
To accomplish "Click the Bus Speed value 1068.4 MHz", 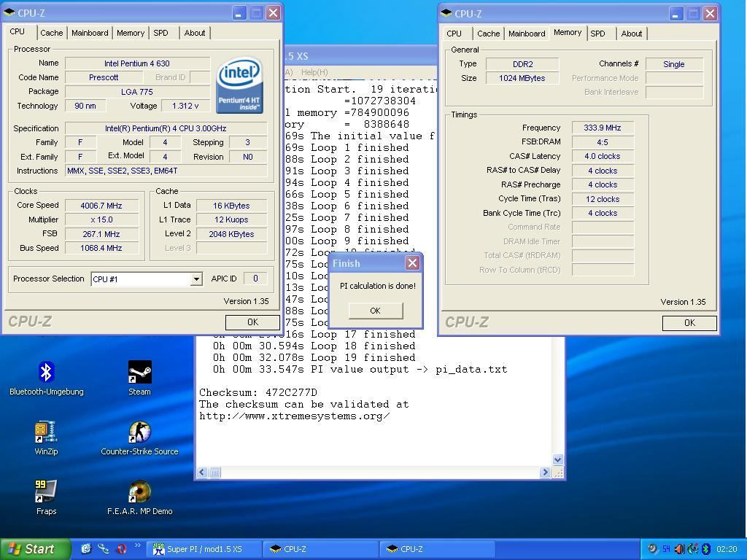I will (x=101, y=248).
